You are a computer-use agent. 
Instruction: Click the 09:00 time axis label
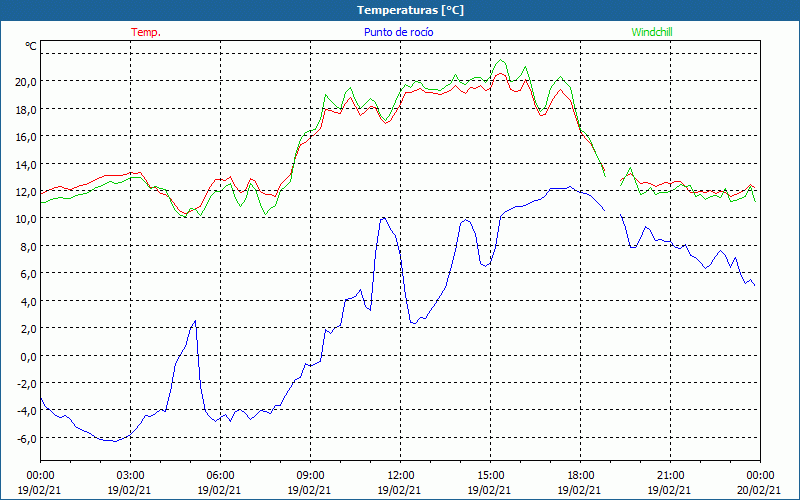(310, 476)
